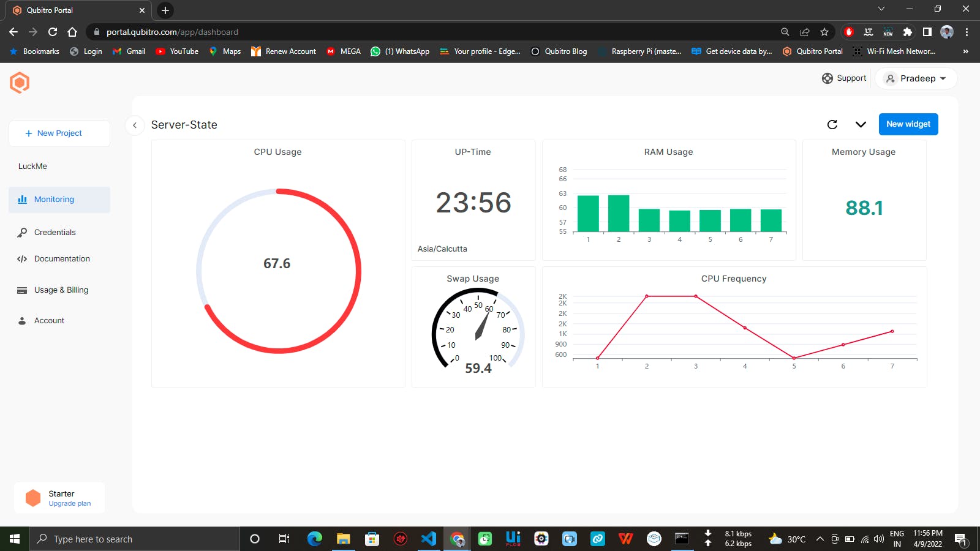Go back using the dashboard chevron arrow
This screenshot has width=980, height=551.
coord(135,125)
